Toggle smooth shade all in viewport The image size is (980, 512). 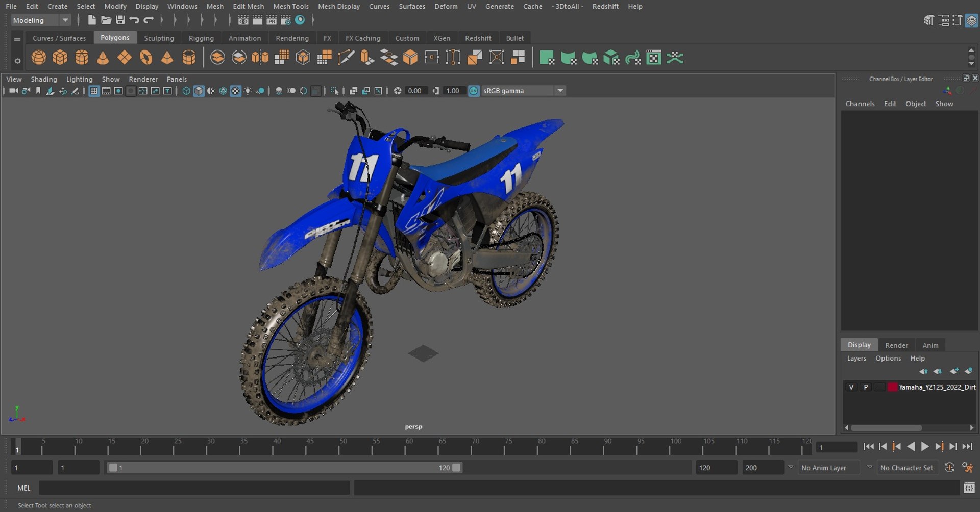[x=199, y=91]
